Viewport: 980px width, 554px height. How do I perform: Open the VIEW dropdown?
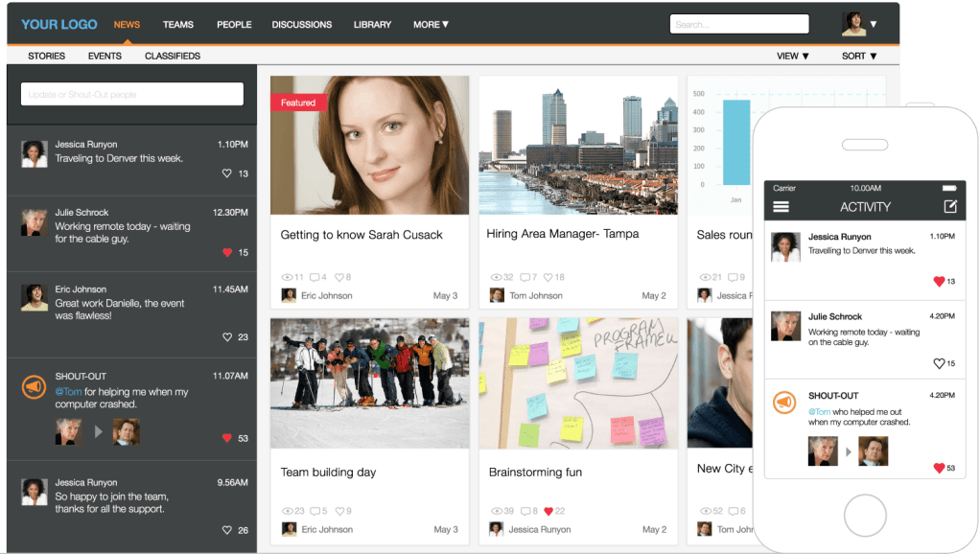point(792,56)
